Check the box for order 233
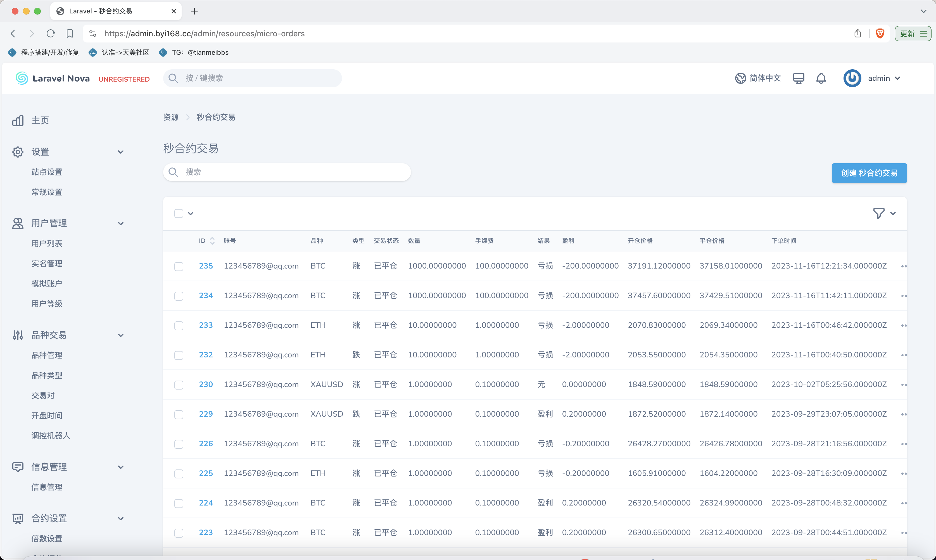 [179, 326]
